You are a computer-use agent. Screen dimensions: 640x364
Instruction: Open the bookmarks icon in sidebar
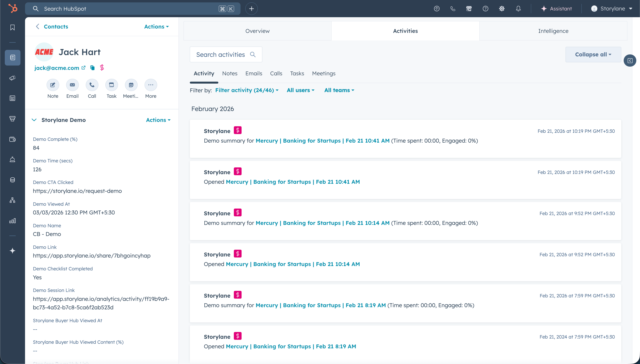click(12, 27)
